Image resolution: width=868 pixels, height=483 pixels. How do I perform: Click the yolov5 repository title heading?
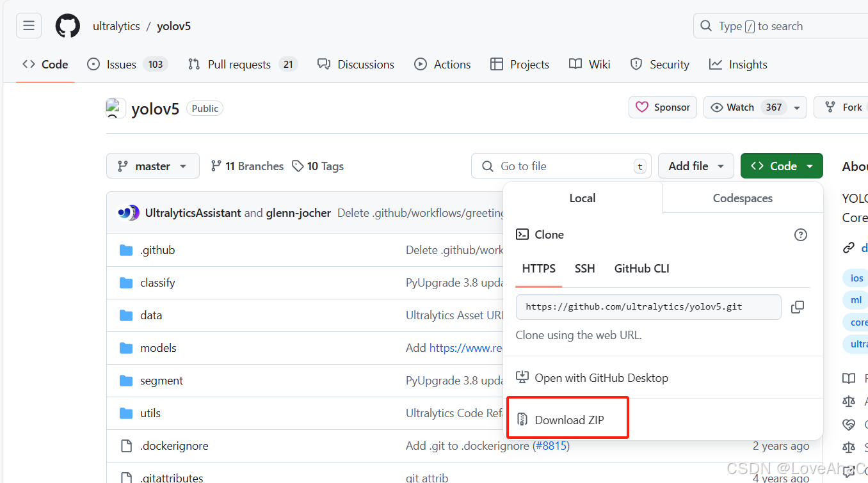point(155,109)
